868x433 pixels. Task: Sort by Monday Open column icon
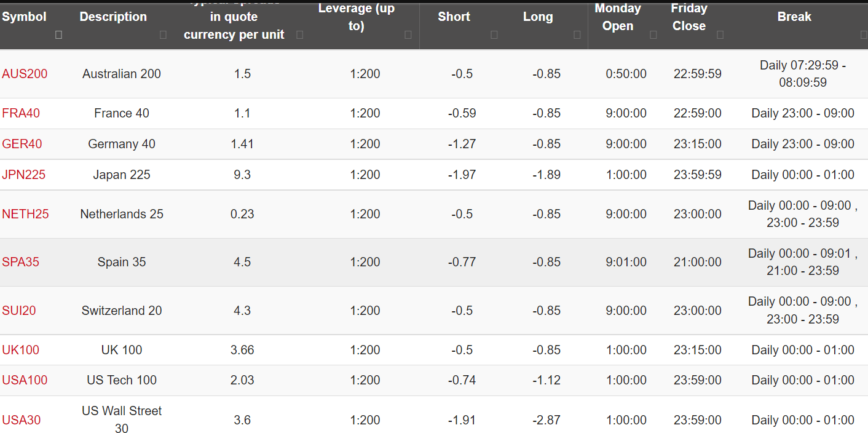(x=653, y=35)
